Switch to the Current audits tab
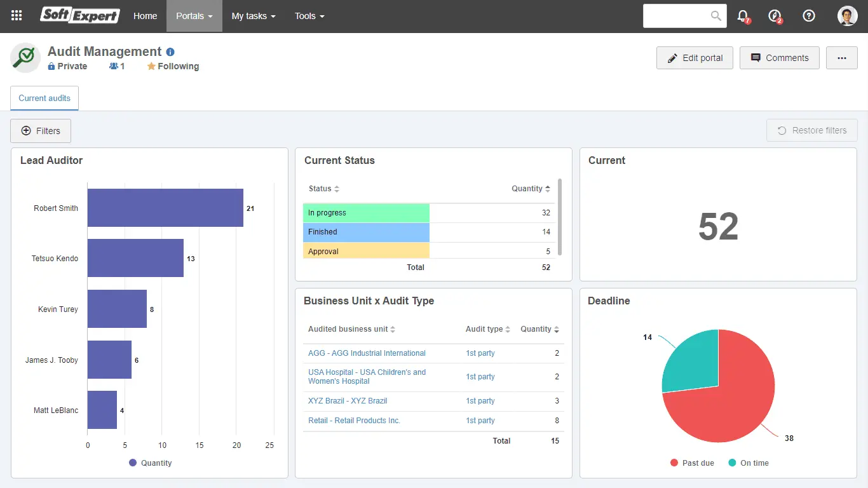 click(44, 98)
